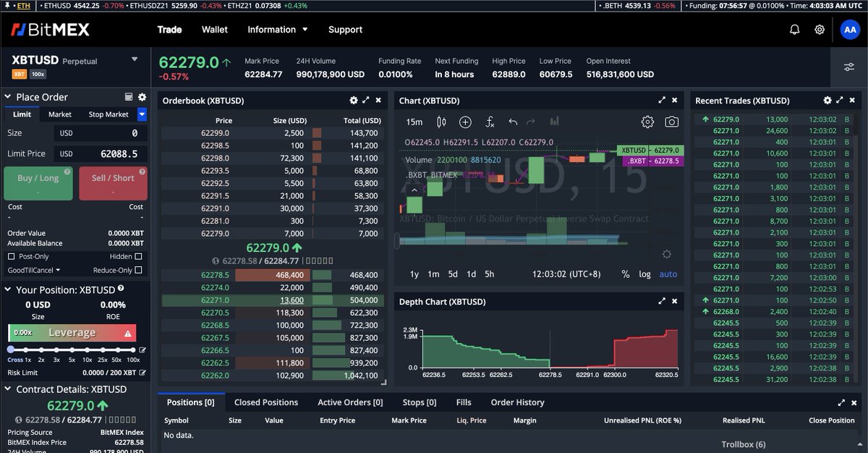Screen dimensions: 868x453
Task: Expand the Chart panel to fullscreen
Action: tap(662, 101)
